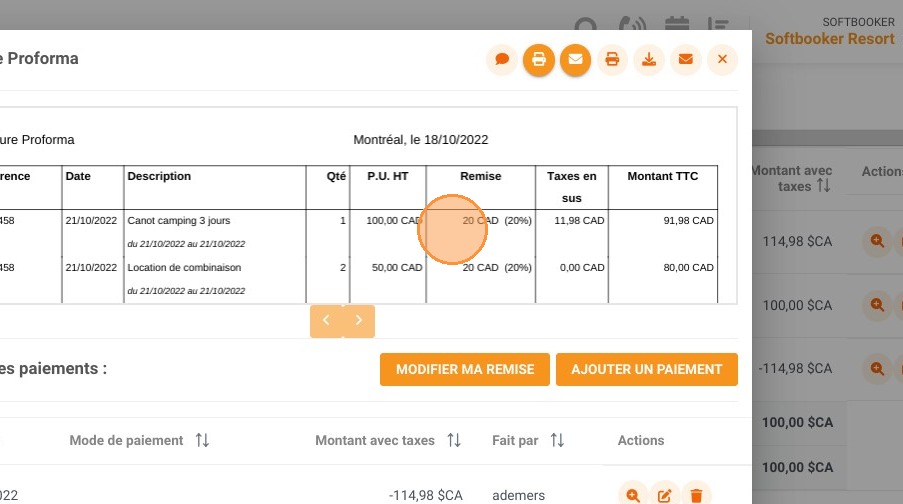Go to previous invoice page arrow
This screenshot has height=504, width=903.
(x=326, y=321)
